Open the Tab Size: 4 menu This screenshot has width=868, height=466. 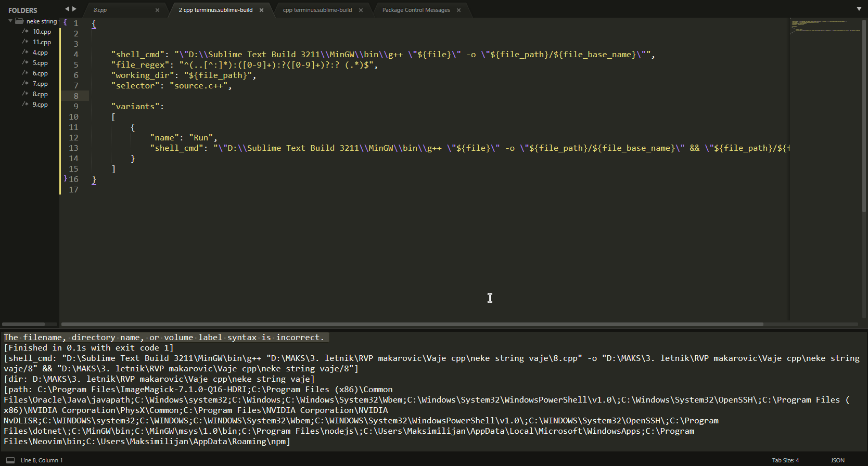(x=785, y=460)
